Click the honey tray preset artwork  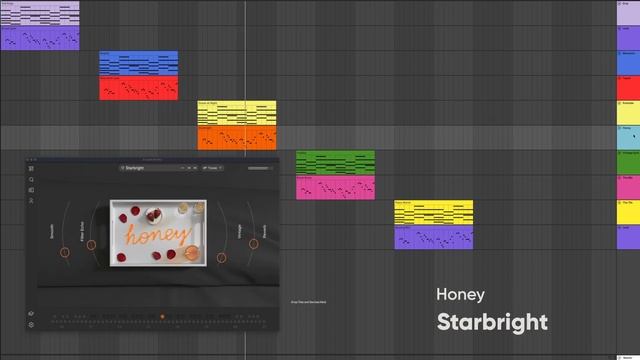tap(158, 233)
